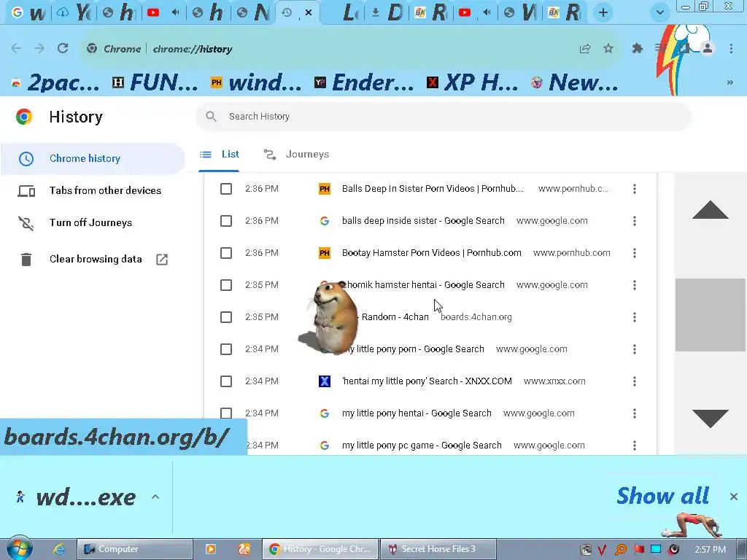Switch to the first Google browser tab

click(x=28, y=13)
